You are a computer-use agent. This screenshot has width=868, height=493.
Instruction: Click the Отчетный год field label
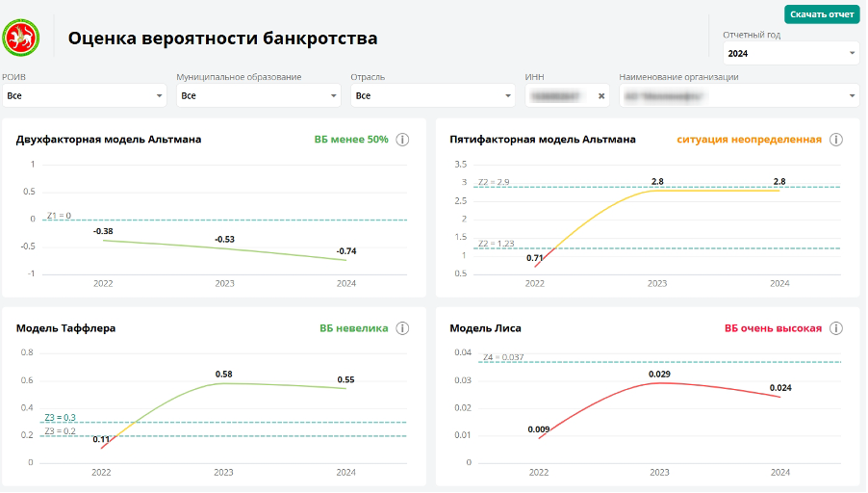[x=753, y=35]
